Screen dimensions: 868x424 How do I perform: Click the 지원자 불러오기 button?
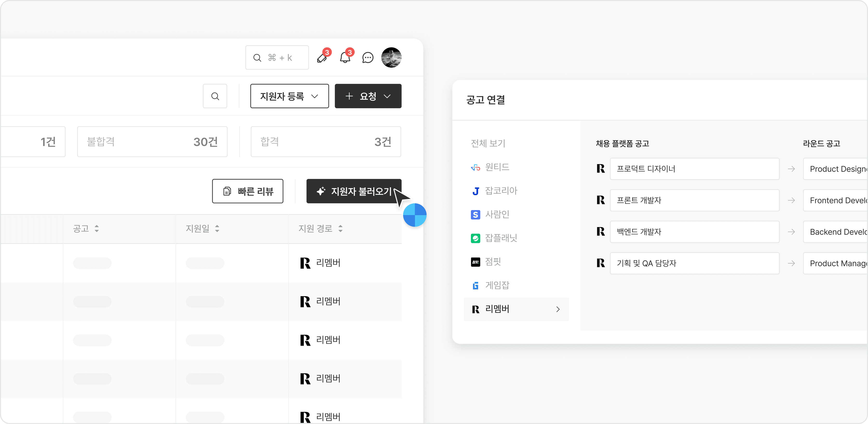pos(354,191)
